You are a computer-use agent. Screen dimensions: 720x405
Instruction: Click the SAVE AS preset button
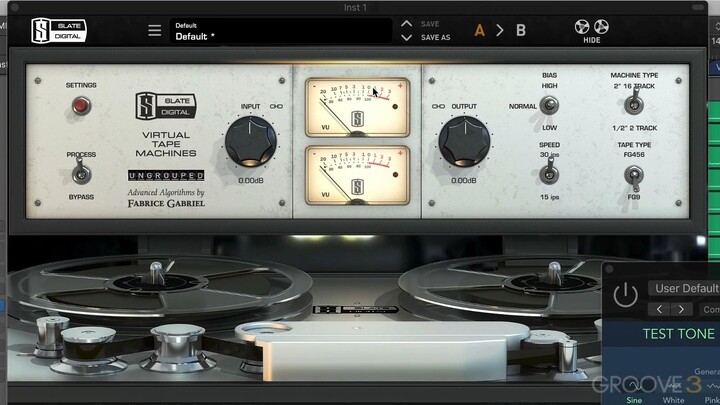(x=436, y=38)
